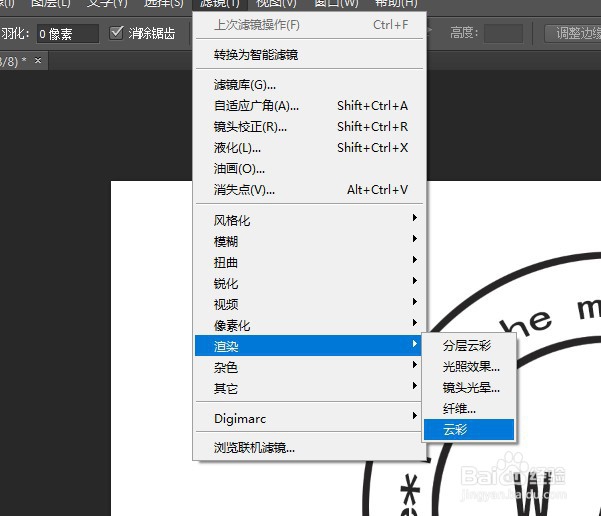The image size is (601, 516).
Task: Open the 视图 menu in menu bar
Action: [x=276, y=4]
